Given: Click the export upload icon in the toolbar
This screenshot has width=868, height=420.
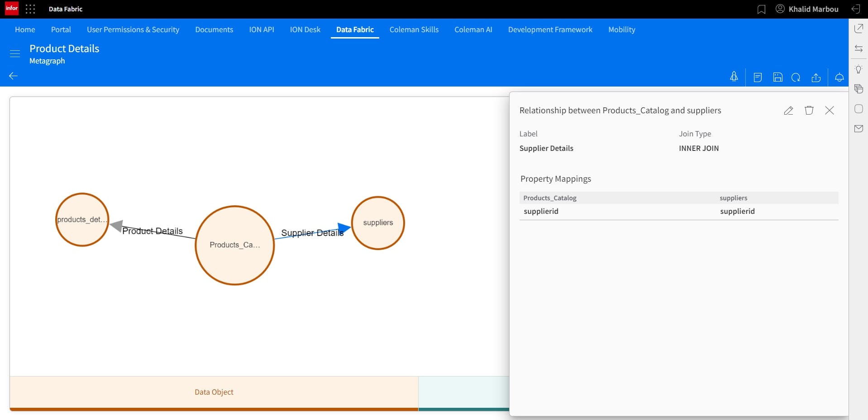Looking at the screenshot, I should pyautogui.click(x=816, y=77).
